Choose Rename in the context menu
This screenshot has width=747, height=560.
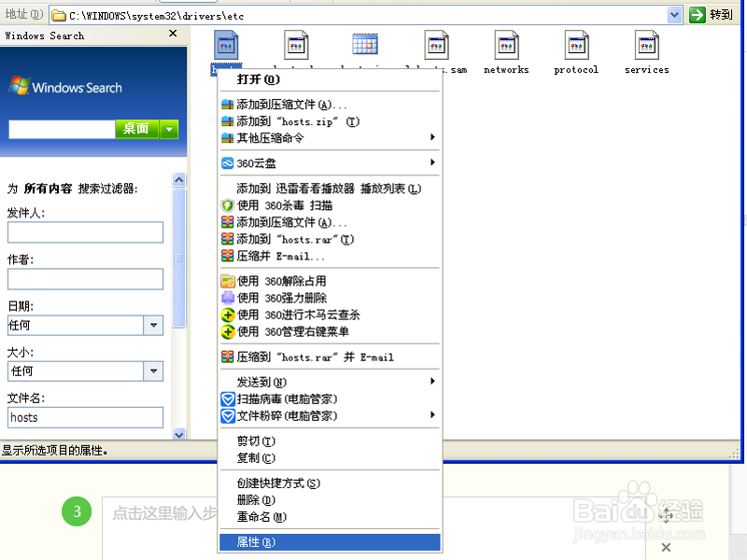coord(330,517)
